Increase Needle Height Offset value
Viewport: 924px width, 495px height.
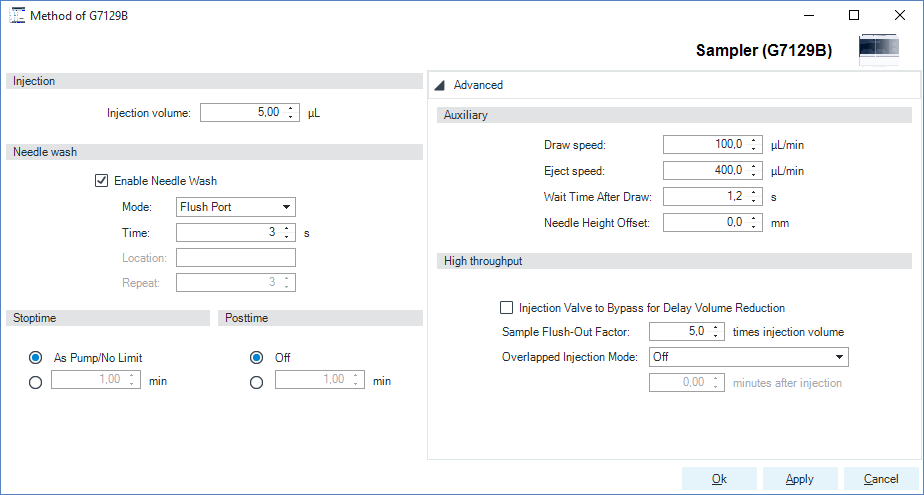(753, 219)
